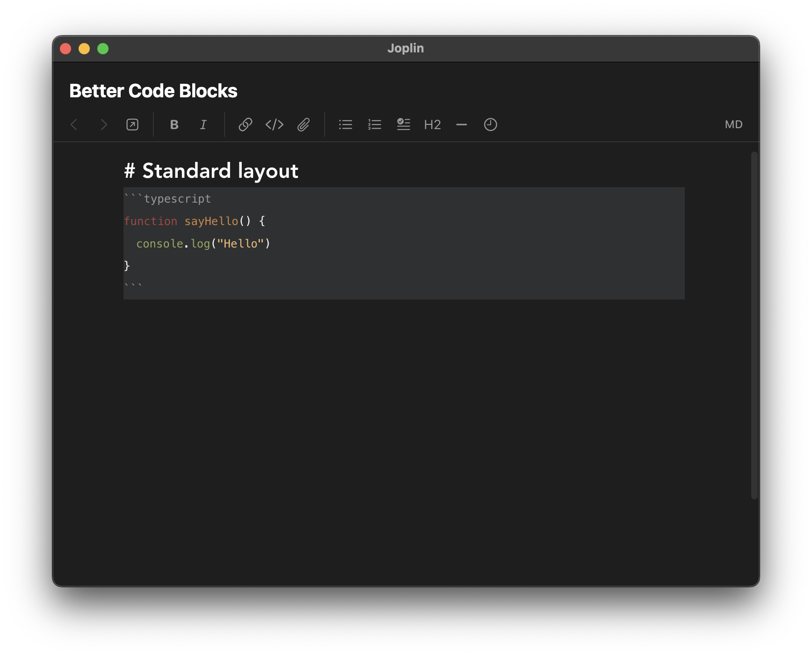Insert a hyperlink

click(x=245, y=124)
